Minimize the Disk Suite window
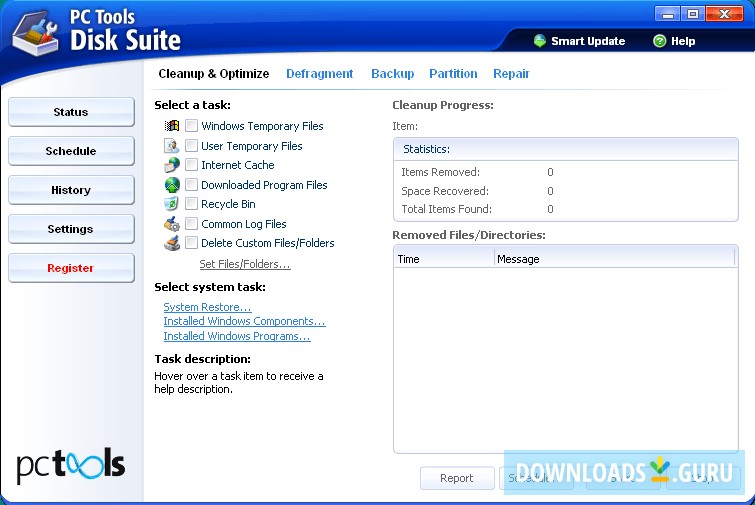 click(667, 14)
